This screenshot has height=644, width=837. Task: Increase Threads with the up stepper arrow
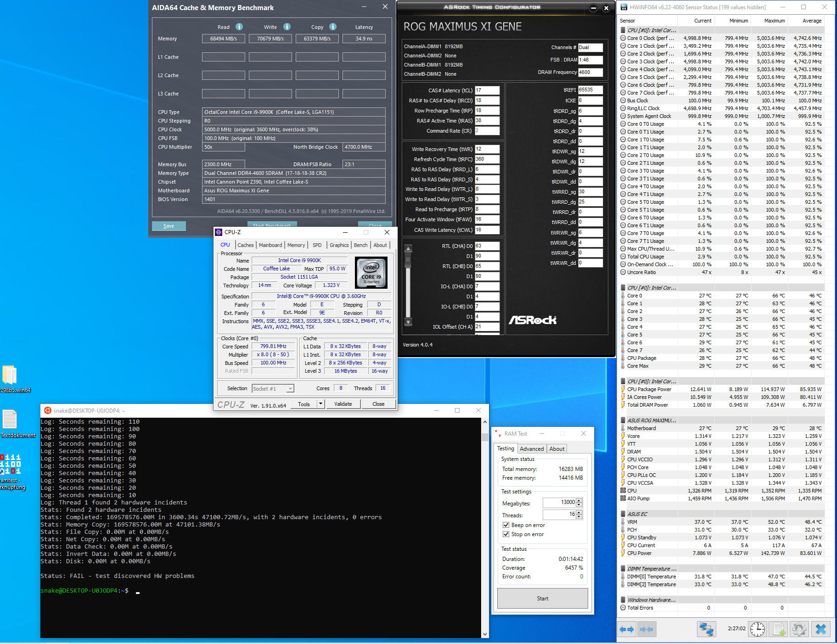point(579,512)
